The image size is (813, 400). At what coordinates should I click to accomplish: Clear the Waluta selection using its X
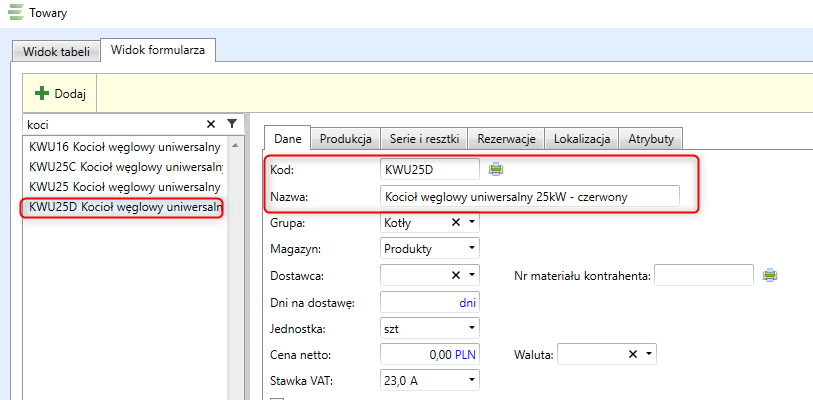point(632,354)
